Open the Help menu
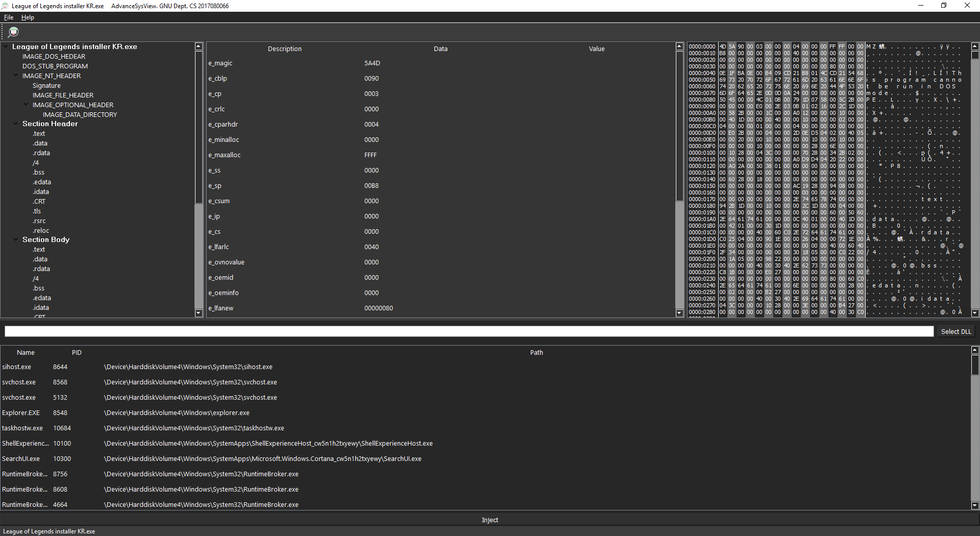The image size is (980, 536). tap(28, 17)
